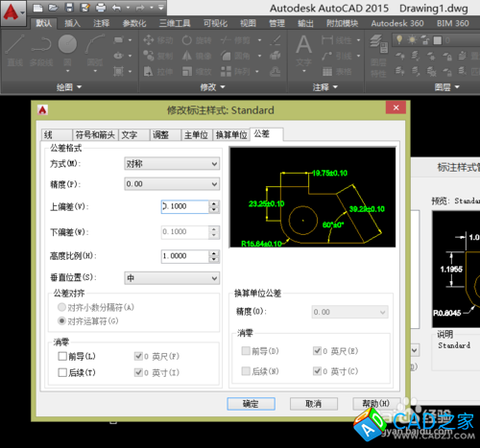The image size is (480, 448).
Task: Click the Cancel (取消) button
Action: tap(314, 404)
